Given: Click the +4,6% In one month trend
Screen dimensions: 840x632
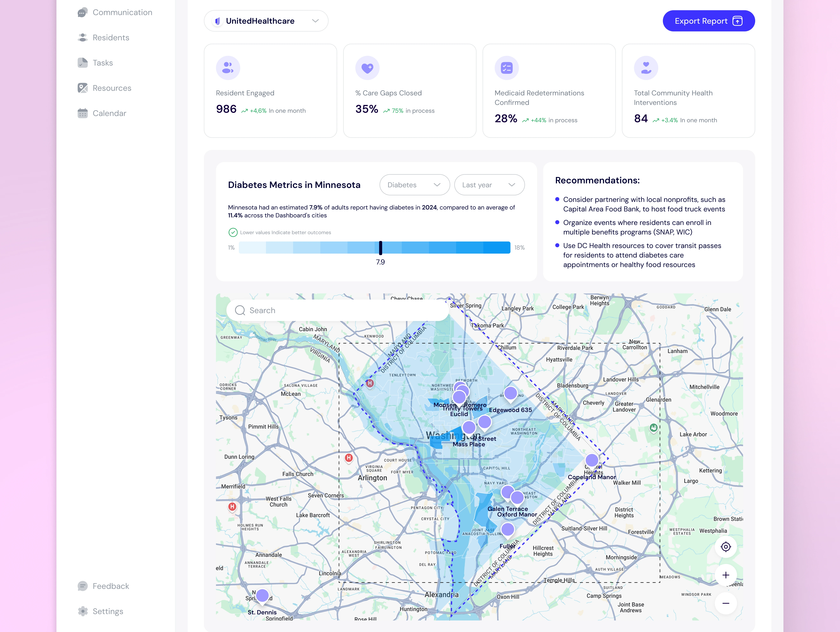Looking at the screenshot, I should (273, 111).
